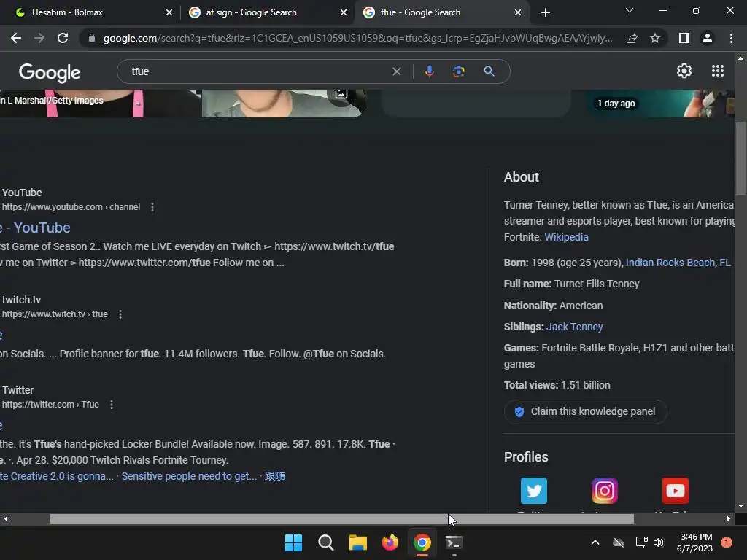
Task: Open Indian Rocks Beach, FL link
Action: [x=678, y=262]
